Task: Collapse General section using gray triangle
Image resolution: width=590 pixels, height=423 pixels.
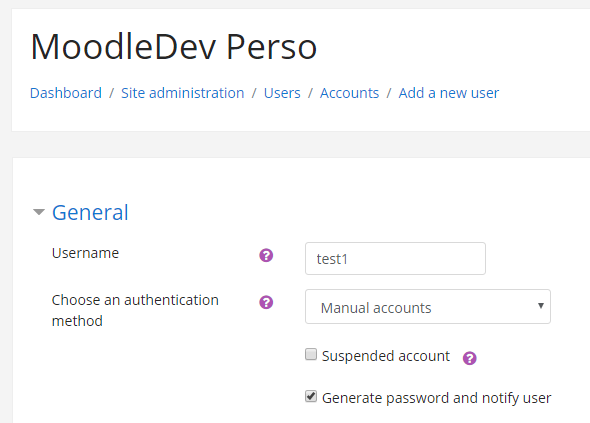Action: pos(39,212)
